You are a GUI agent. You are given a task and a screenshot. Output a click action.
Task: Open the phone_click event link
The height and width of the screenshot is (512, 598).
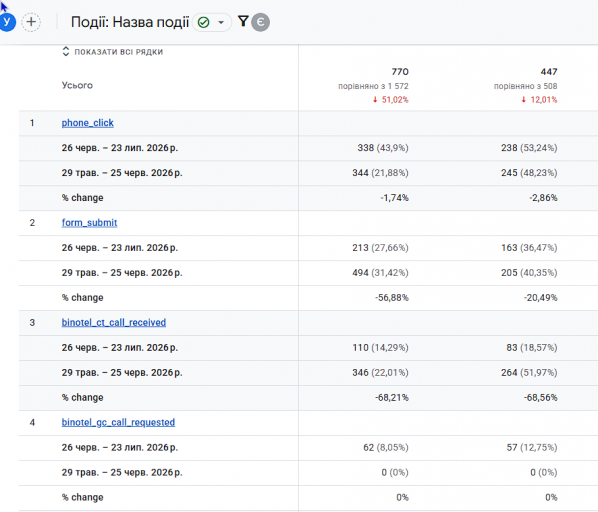pyautogui.click(x=88, y=123)
